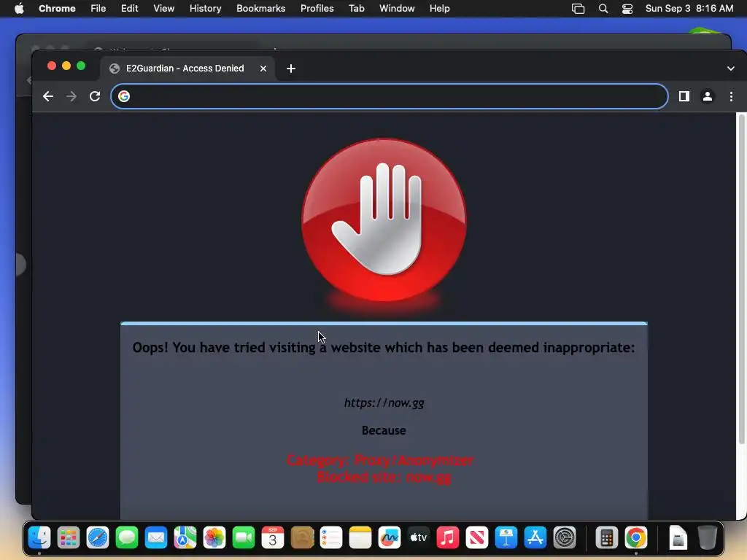Open Maps from the dock
Screen dimensions: 747x560
click(185, 538)
